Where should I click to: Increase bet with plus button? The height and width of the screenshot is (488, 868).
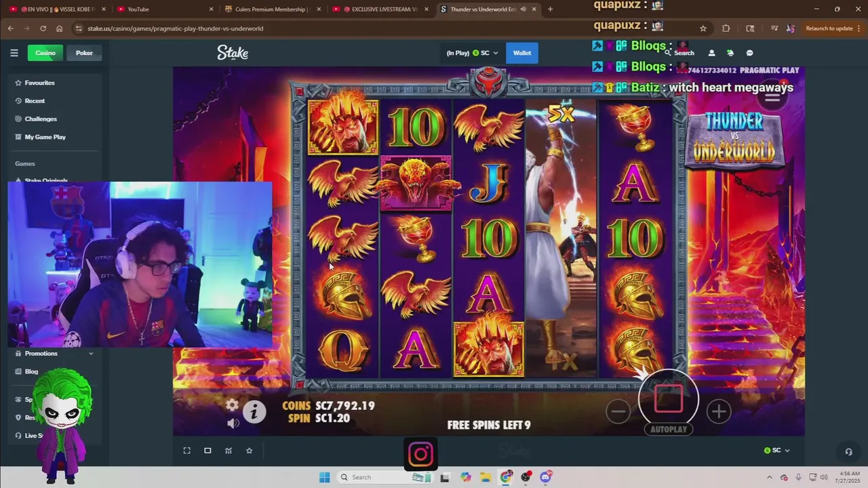(719, 411)
